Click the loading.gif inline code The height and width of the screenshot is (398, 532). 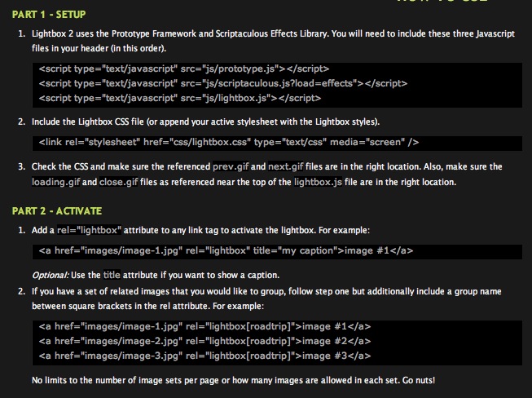56,183
